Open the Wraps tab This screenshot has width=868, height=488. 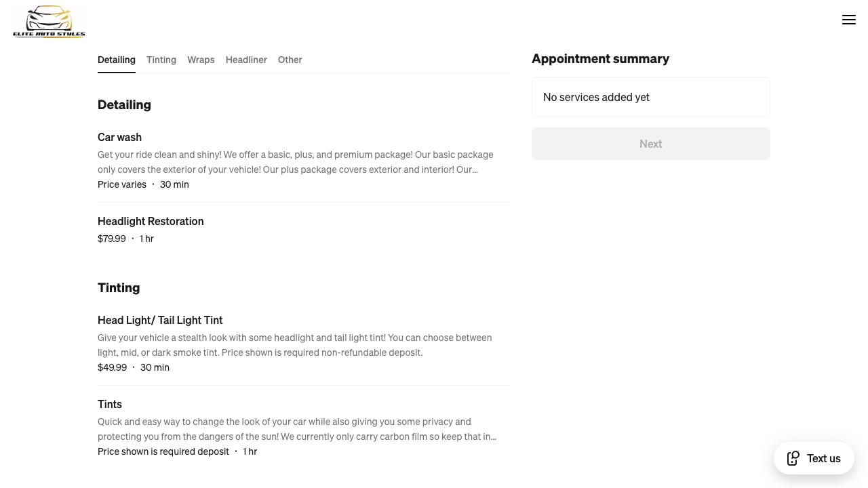click(x=201, y=60)
